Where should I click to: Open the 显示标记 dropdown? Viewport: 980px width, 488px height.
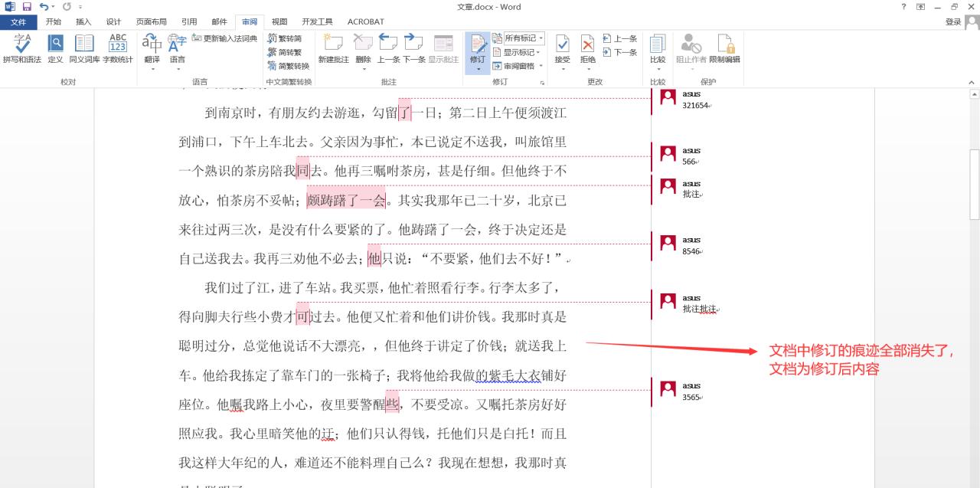point(518,52)
